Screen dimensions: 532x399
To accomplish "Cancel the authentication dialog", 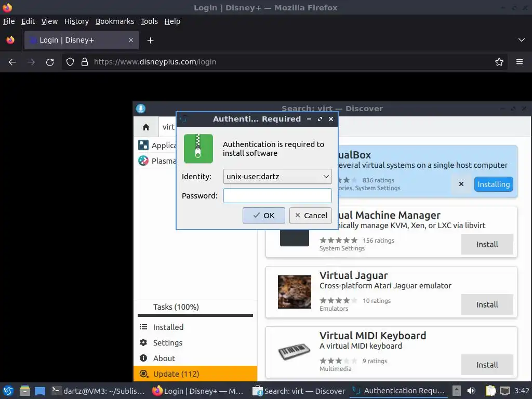I will pos(311,216).
